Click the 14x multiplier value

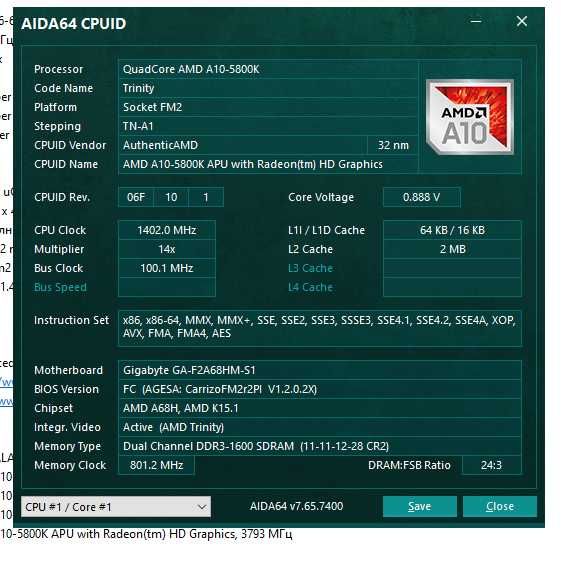tap(167, 249)
